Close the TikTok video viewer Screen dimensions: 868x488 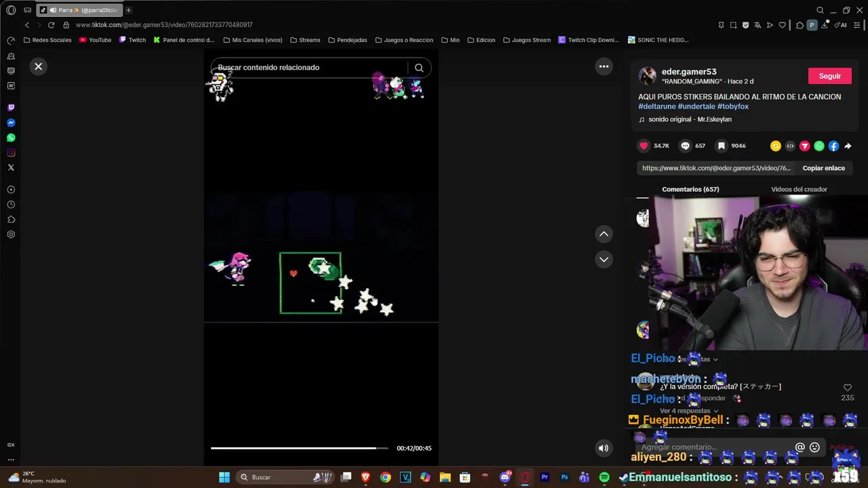39,66
